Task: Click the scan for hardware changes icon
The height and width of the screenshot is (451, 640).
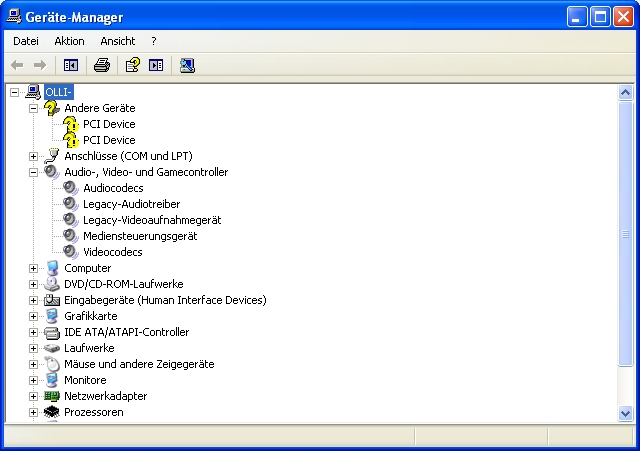Action: [187, 65]
